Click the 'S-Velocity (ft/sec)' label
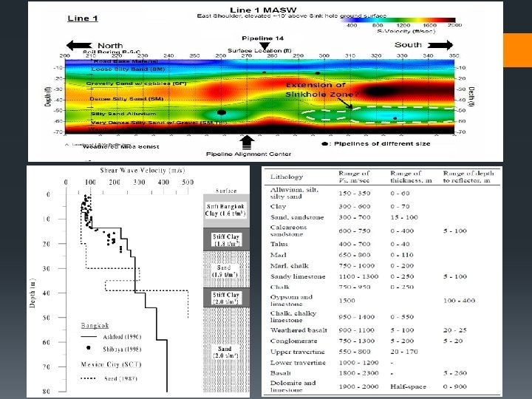The height and width of the screenshot is (399, 532). tap(406, 31)
